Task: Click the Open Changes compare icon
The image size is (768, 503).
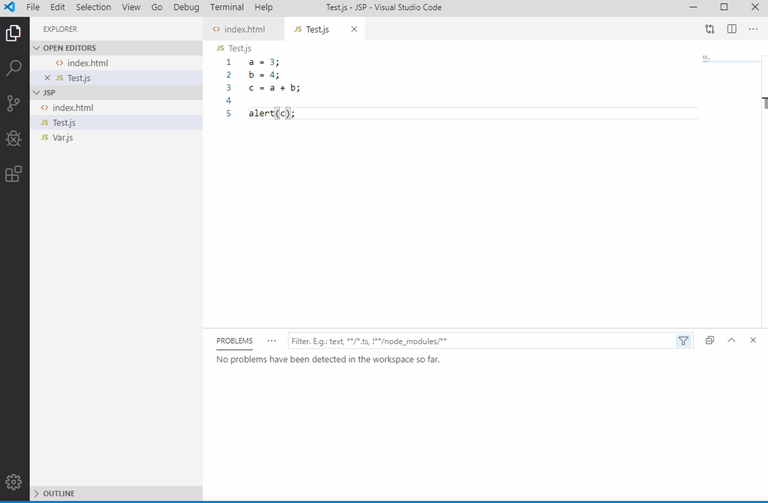Action: pos(710,29)
